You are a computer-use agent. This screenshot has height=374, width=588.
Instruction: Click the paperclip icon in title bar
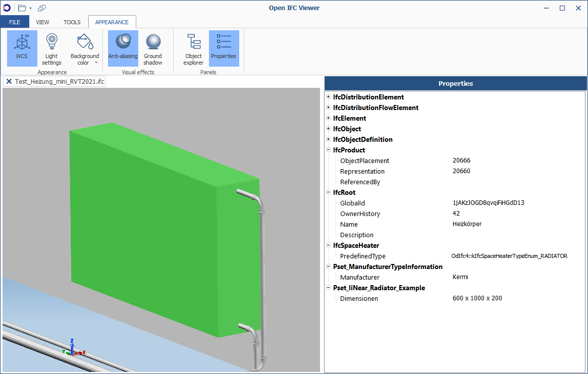[42, 8]
